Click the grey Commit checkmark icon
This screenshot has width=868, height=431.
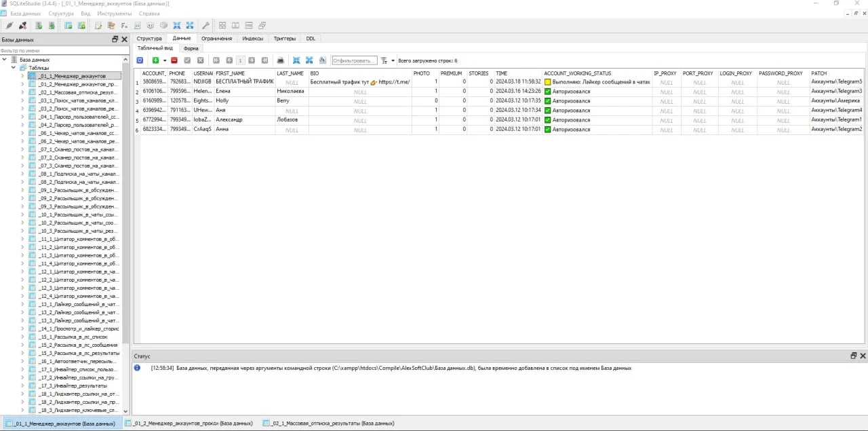click(x=188, y=60)
